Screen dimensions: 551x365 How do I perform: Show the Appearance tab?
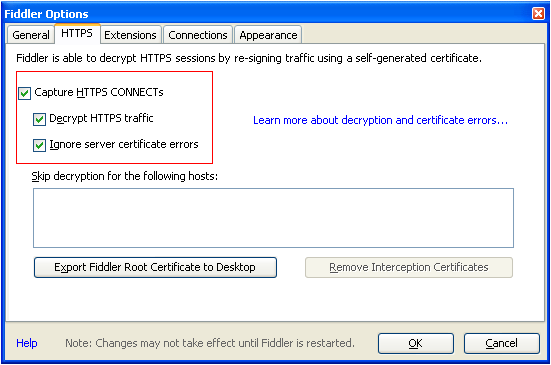click(x=268, y=35)
